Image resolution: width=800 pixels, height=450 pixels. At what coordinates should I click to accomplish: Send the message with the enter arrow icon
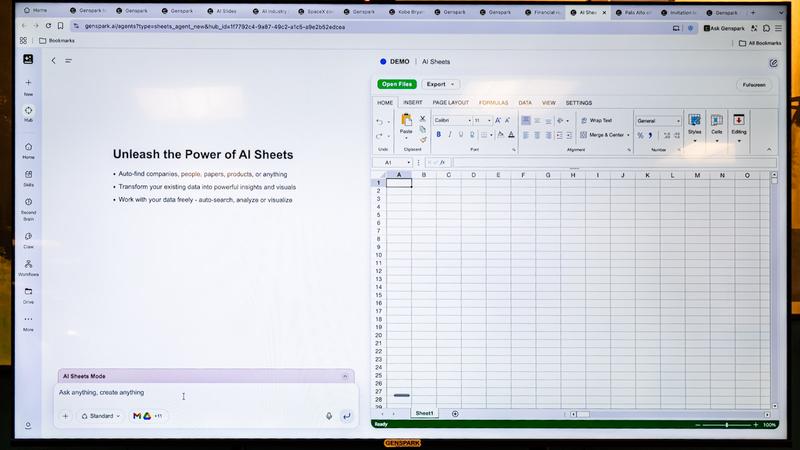[346, 416]
